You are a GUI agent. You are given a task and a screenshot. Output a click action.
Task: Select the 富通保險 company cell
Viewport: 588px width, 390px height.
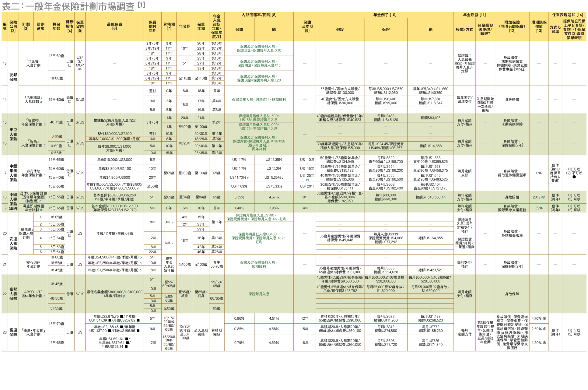click(x=13, y=332)
